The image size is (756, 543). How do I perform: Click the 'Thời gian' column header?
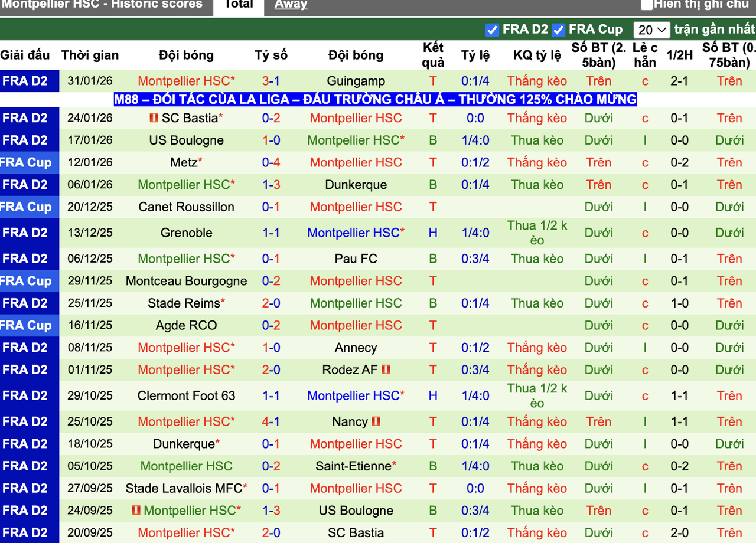click(90, 55)
